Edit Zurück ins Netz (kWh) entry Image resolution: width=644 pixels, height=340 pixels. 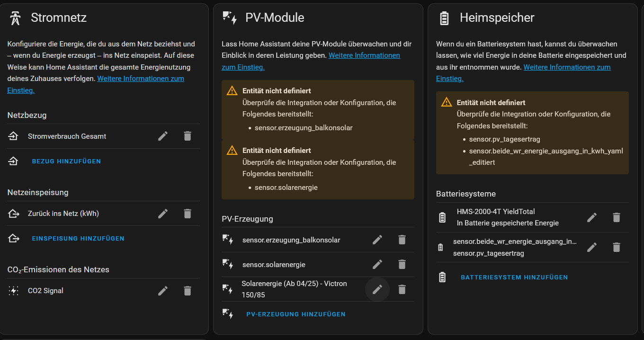coord(163,214)
